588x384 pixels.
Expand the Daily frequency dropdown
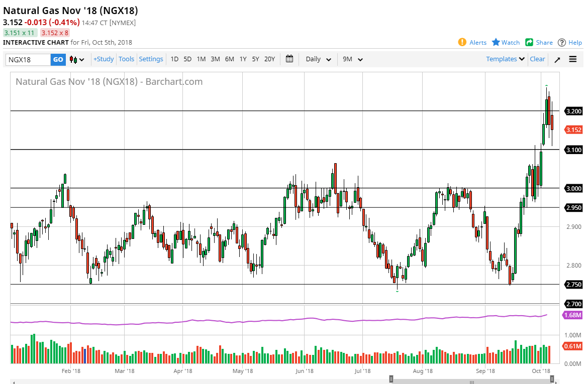[318, 59]
